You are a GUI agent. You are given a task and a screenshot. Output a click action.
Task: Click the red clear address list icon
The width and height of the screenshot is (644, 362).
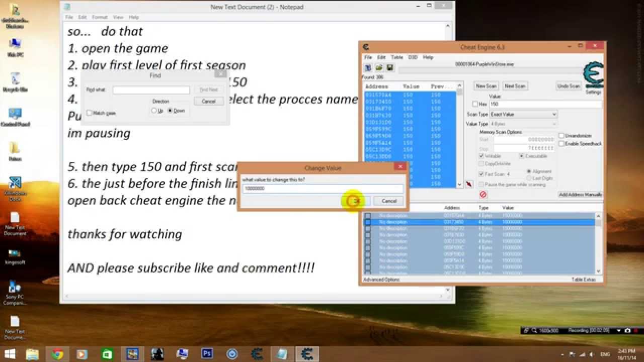click(483, 195)
